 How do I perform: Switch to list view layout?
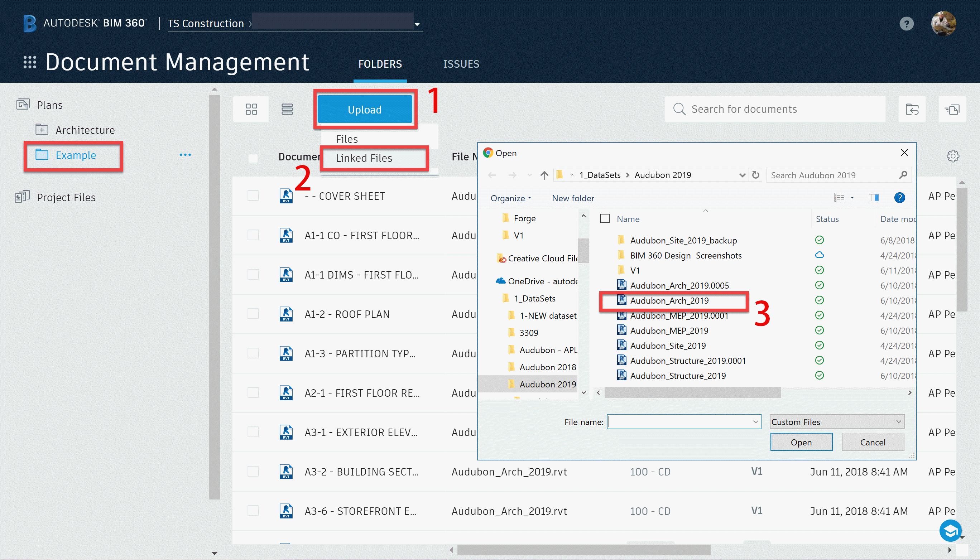tap(287, 109)
